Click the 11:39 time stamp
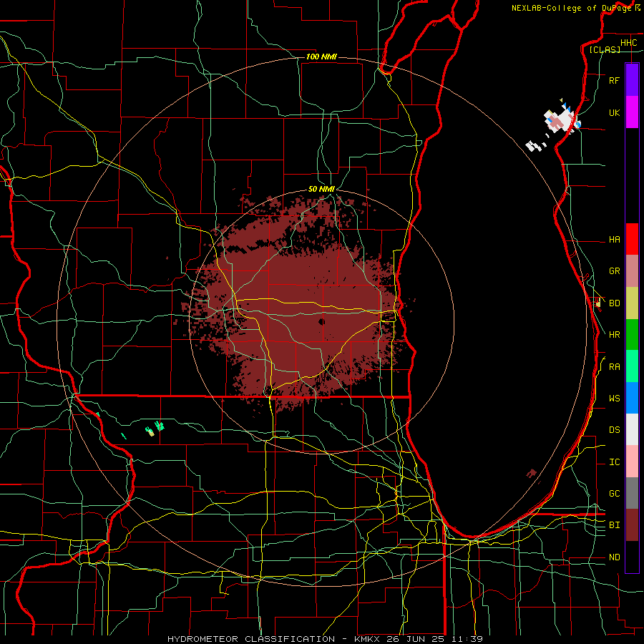 tap(467, 639)
